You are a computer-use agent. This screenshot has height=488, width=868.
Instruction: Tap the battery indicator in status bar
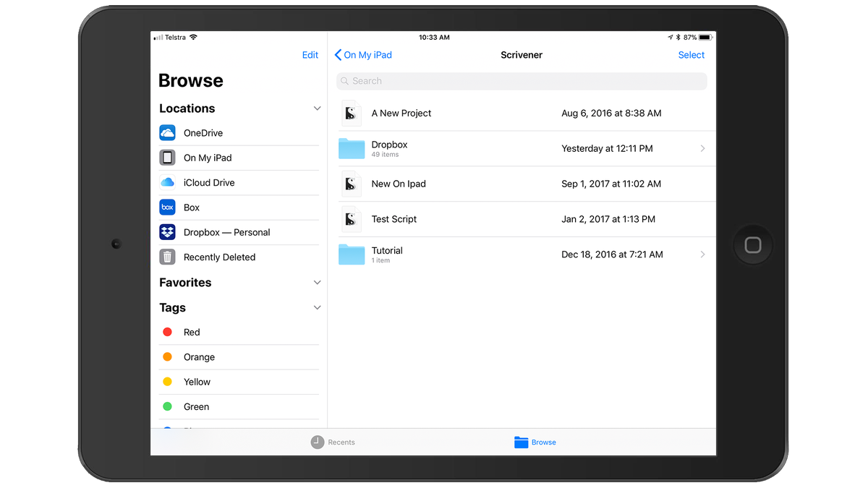click(704, 38)
